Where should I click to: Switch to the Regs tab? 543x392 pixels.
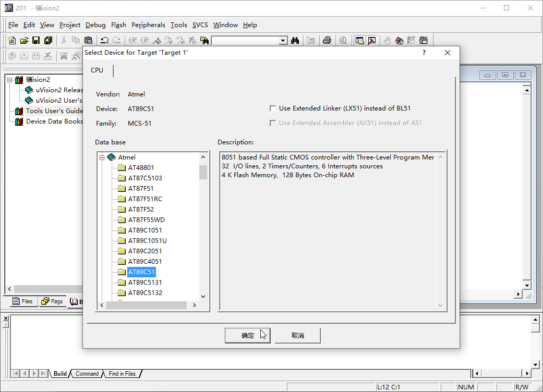[52, 301]
